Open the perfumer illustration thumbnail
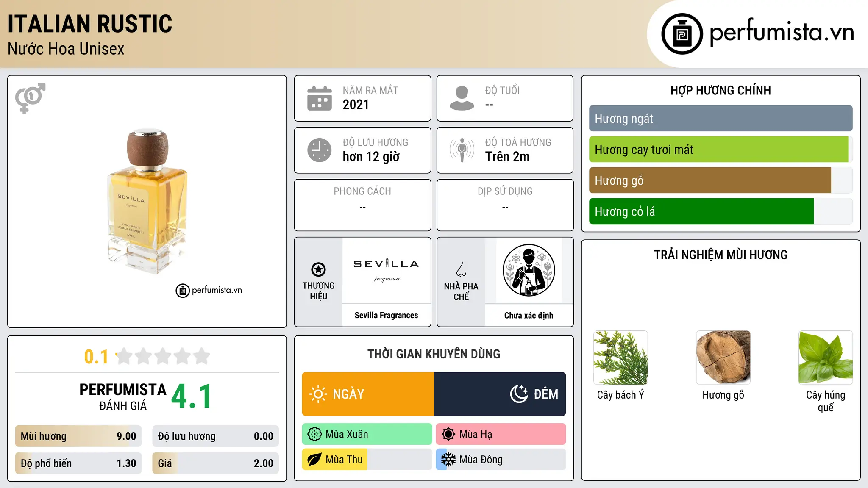Viewport: 868px width, 488px height. click(x=529, y=270)
